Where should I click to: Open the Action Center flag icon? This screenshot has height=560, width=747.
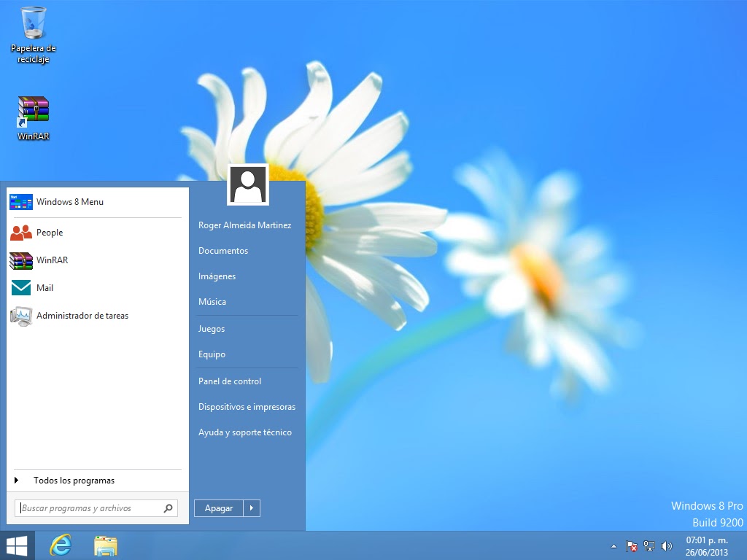(x=632, y=546)
